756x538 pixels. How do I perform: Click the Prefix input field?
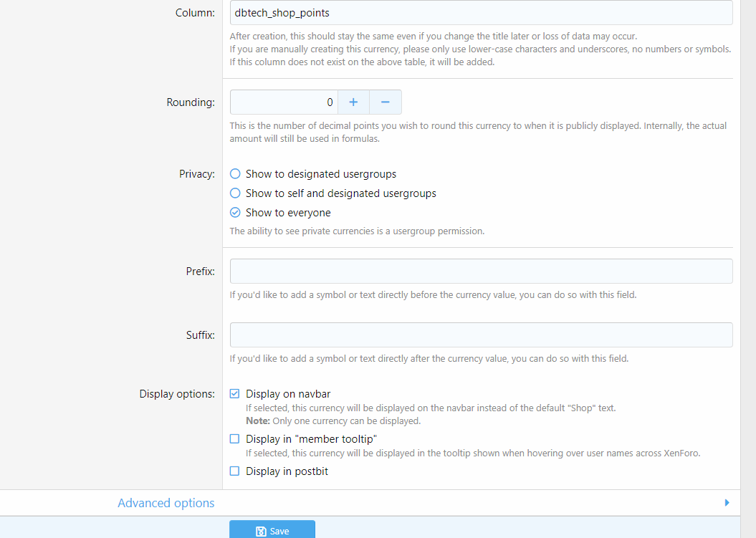[481, 272]
